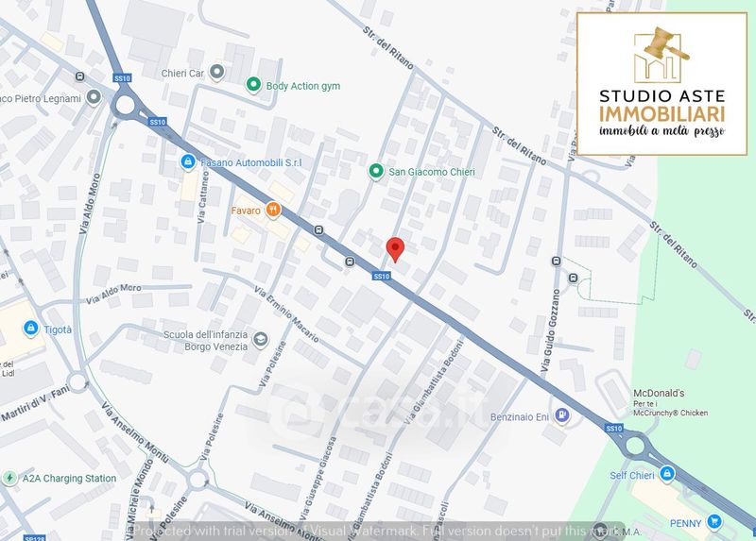Open the San Giacomo Chieri place marker

(376, 171)
